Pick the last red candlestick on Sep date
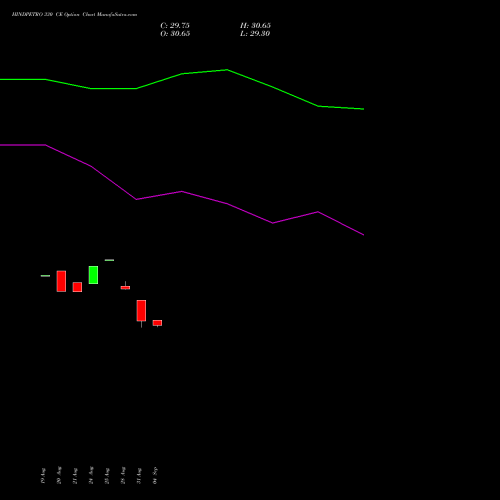This screenshot has width=500, height=500. click(x=157, y=323)
